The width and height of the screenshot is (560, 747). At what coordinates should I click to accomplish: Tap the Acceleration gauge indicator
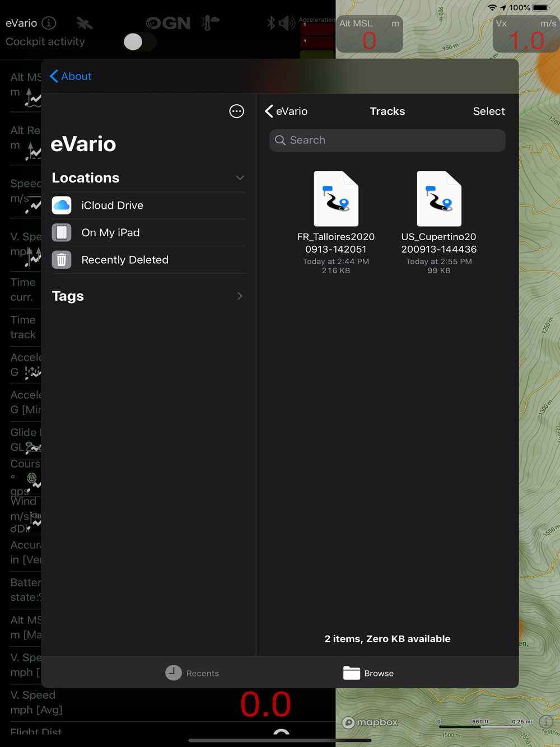317,37
